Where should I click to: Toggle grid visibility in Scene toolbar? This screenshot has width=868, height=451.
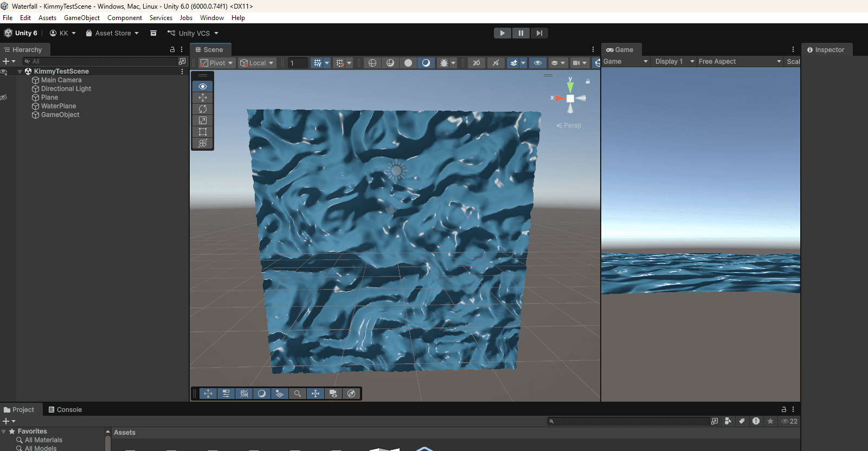click(318, 63)
